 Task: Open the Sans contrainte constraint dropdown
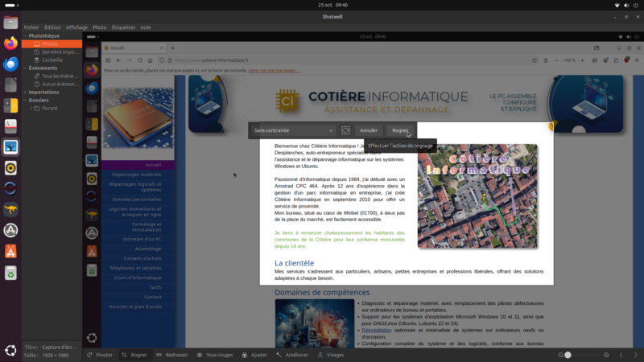(x=293, y=130)
